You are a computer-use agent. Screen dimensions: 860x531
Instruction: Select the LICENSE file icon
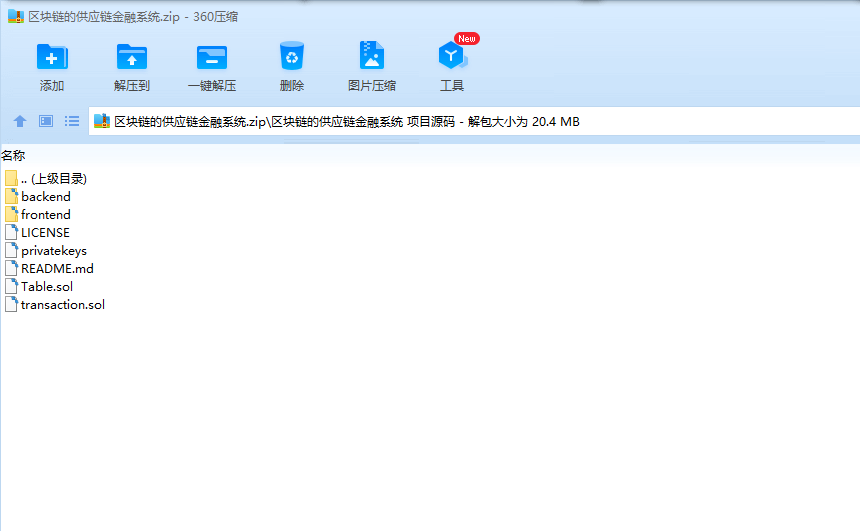click(x=12, y=233)
